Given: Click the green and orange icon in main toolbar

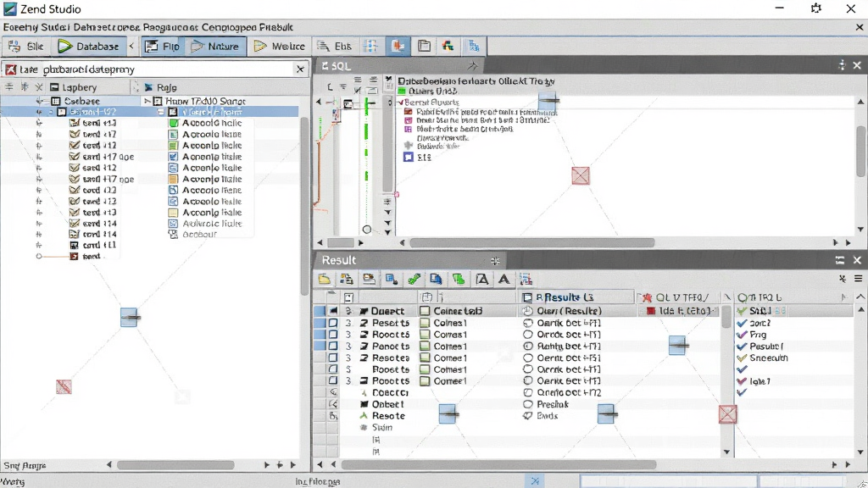Looking at the screenshot, I should coord(448,47).
